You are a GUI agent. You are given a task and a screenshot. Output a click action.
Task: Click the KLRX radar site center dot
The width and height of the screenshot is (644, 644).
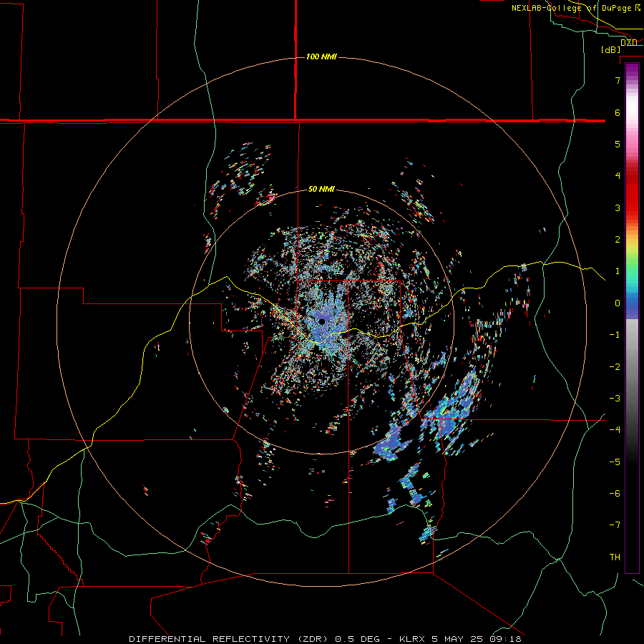[321, 321]
